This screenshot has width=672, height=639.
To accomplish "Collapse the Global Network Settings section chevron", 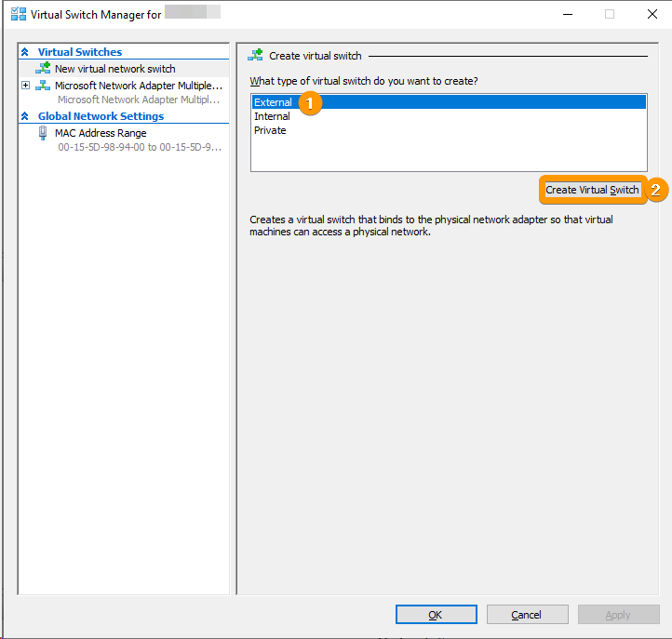I will 25,116.
